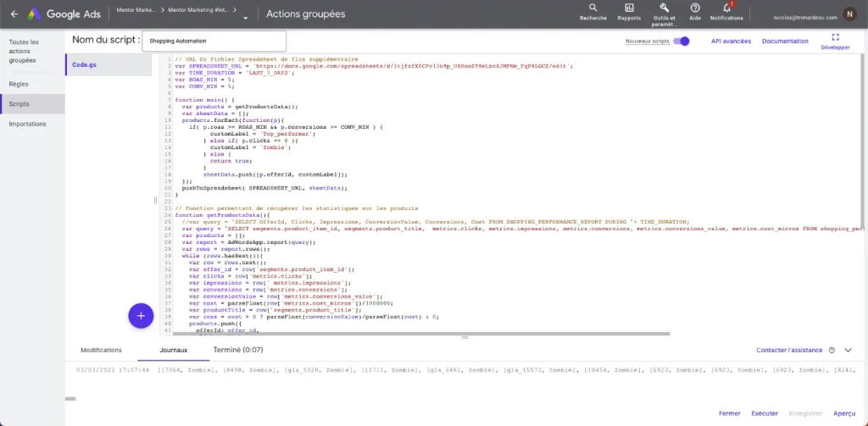Click the sidebar resize handle left of code editor
This screenshot has width=868, height=426.
(x=156, y=200)
